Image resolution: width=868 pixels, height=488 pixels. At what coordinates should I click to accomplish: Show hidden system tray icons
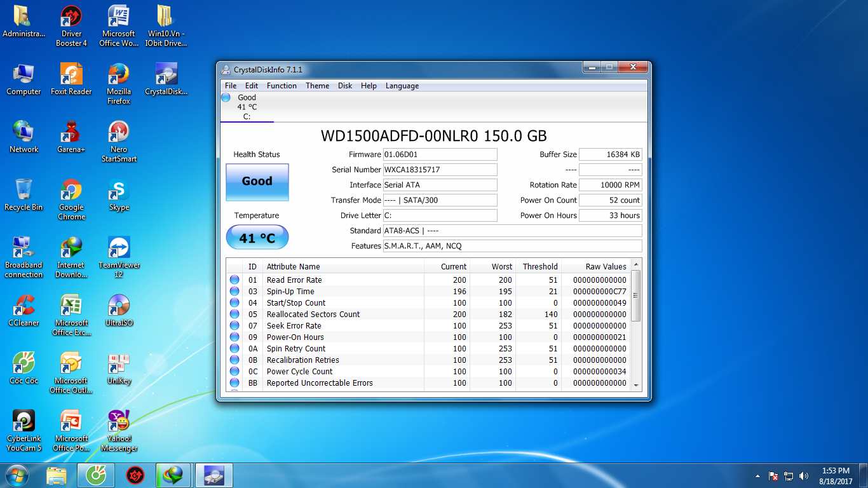757,476
